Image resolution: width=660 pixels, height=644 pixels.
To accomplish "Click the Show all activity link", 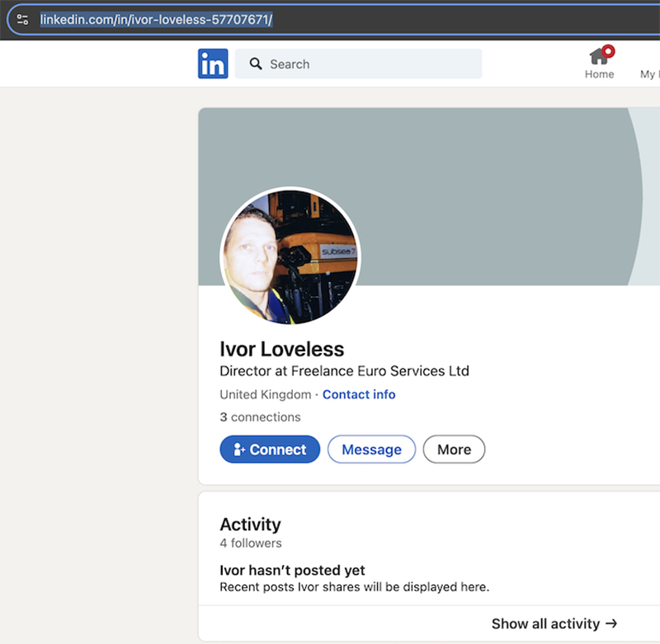I will click(x=546, y=623).
